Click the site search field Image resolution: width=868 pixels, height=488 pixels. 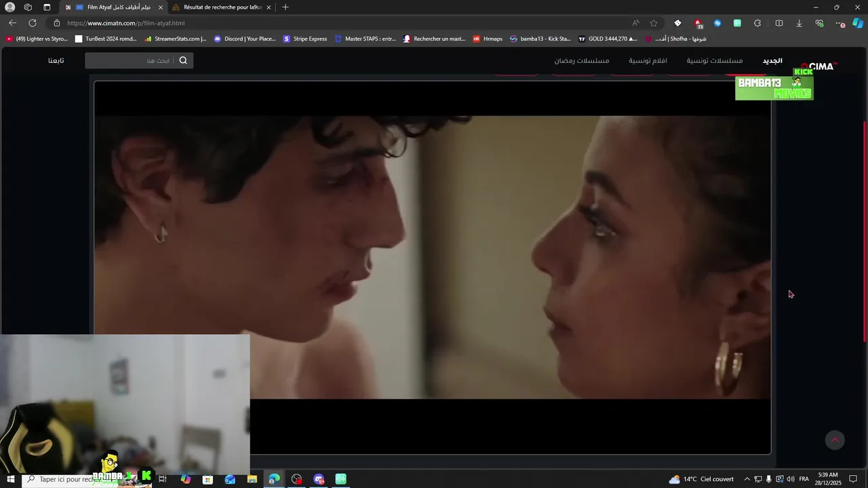[139, 60]
